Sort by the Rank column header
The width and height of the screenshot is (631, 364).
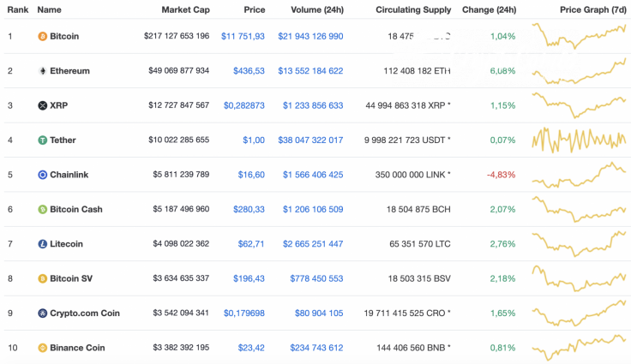click(x=18, y=9)
